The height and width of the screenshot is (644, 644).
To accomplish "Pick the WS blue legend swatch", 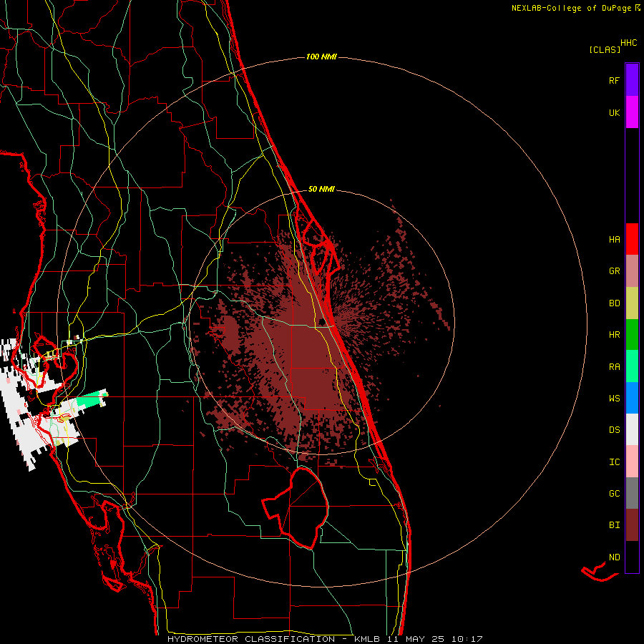I will tap(632, 398).
